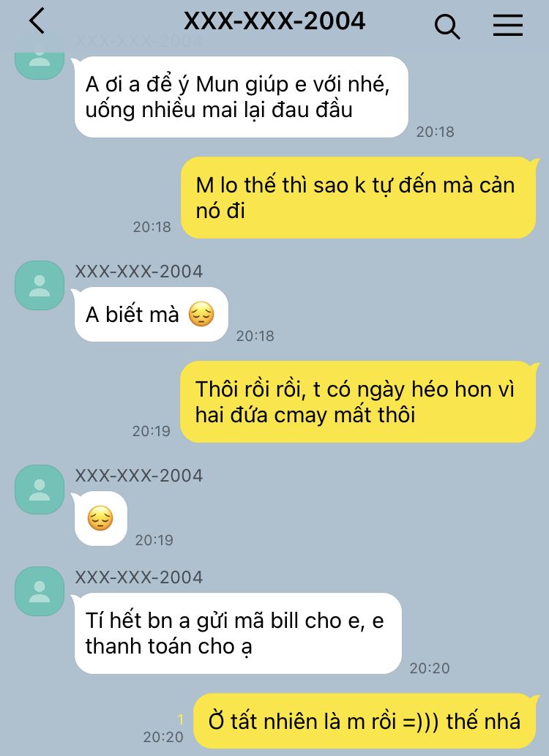
Task: Tap sender name above 'A biết mà'
Action: click(x=139, y=272)
